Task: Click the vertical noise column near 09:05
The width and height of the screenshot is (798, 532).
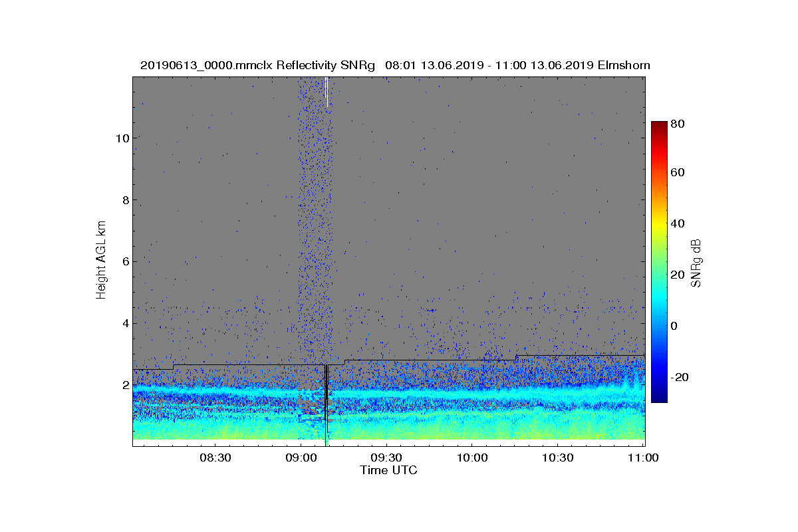Action: 314,219
